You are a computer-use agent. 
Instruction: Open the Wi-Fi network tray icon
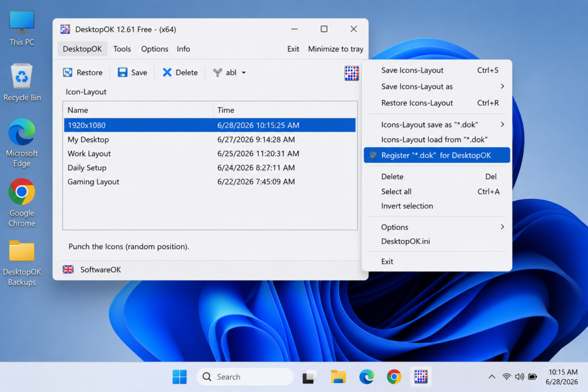506,377
